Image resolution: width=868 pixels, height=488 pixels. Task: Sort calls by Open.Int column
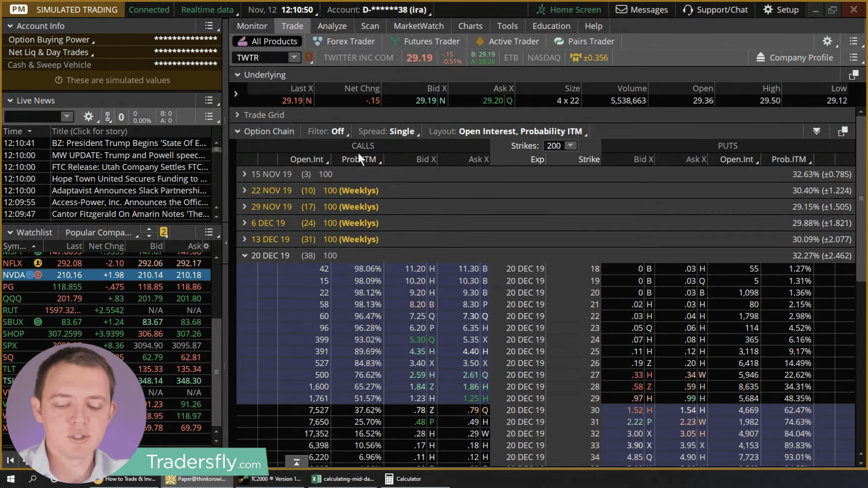pyautogui.click(x=307, y=159)
